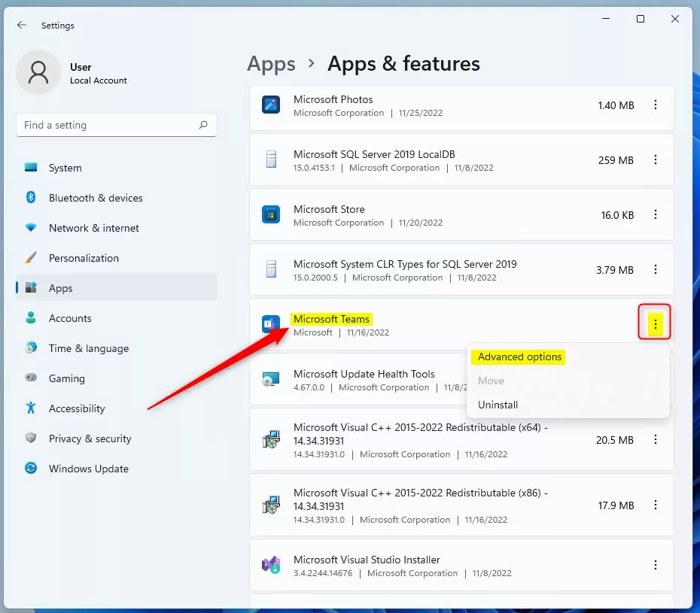Click the Find a setting search box

[x=105, y=126]
